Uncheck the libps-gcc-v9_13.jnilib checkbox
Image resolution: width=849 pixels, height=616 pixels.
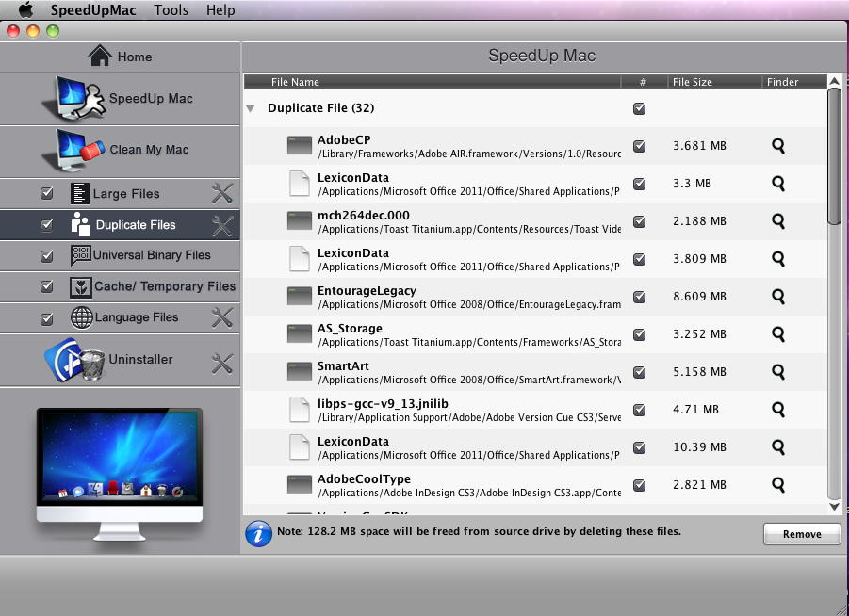pos(640,410)
